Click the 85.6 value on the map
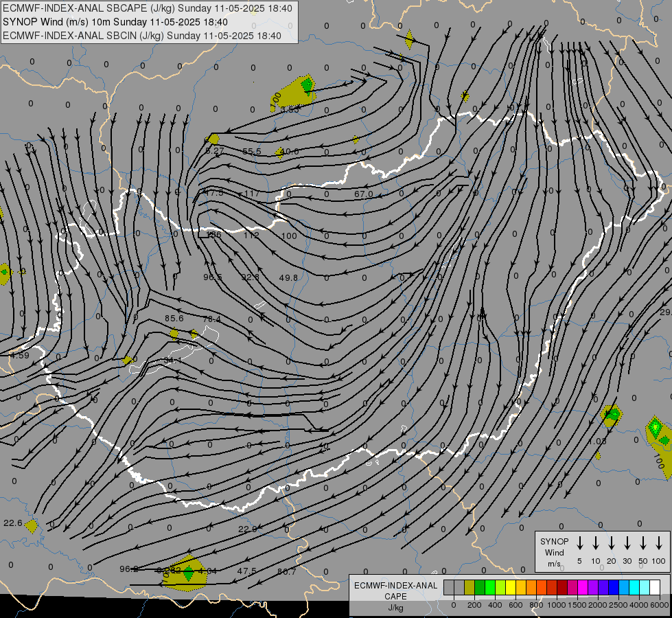 [x=174, y=318]
